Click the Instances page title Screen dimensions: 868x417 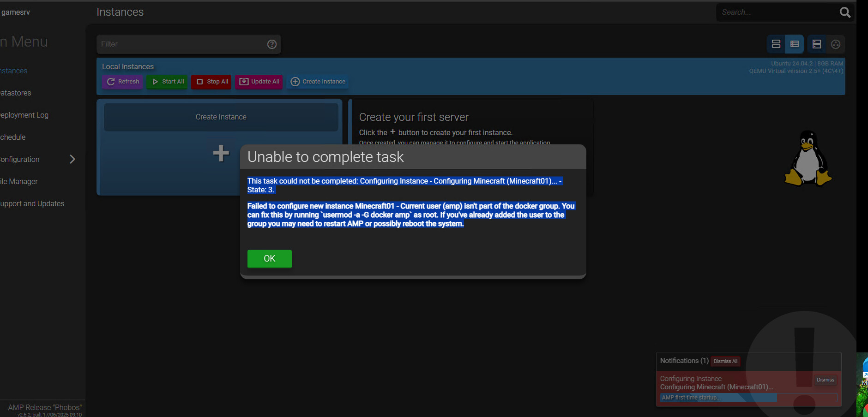120,12
